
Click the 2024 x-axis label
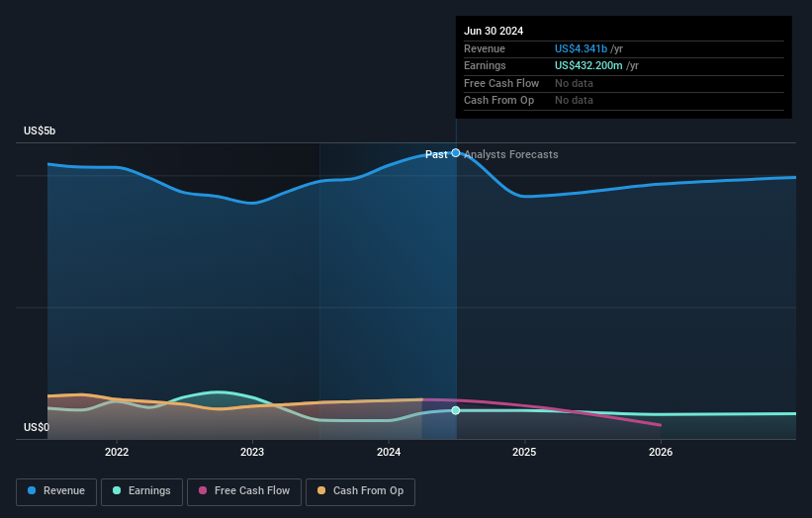coord(389,453)
